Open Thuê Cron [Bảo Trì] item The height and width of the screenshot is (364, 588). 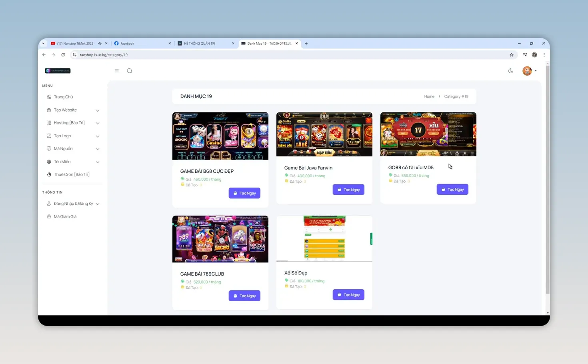click(x=72, y=174)
